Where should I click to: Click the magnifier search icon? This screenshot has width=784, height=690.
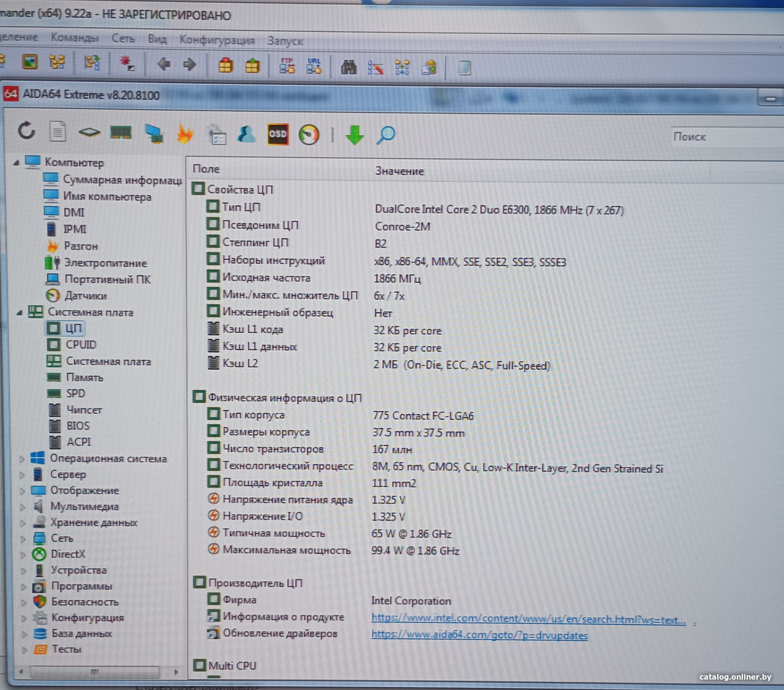pos(385,135)
